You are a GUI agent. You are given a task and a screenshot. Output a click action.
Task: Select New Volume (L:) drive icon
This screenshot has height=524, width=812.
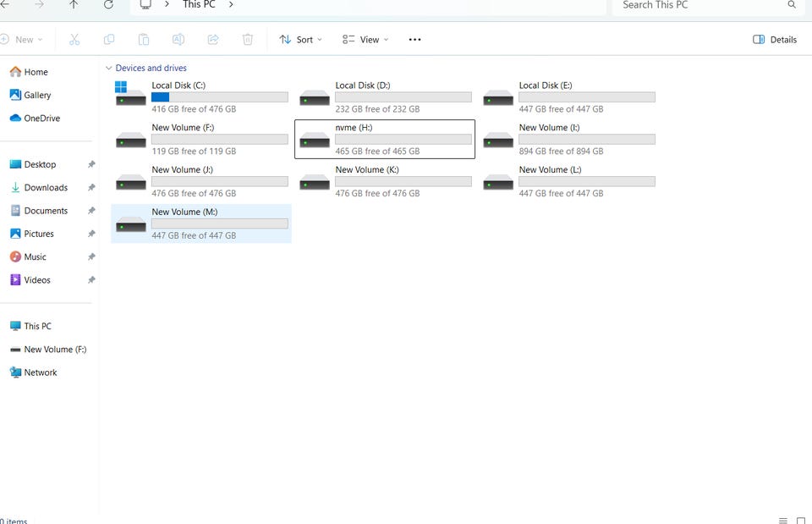(498, 182)
